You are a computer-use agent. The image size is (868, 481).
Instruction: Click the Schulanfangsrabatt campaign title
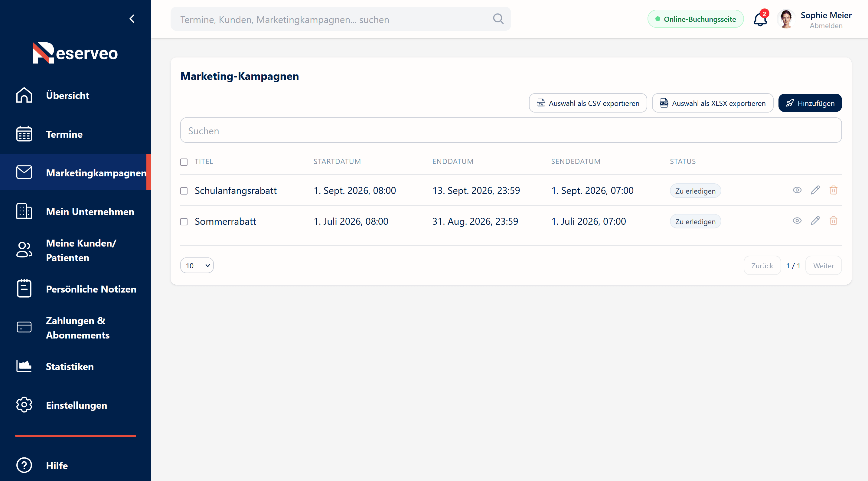(236, 191)
